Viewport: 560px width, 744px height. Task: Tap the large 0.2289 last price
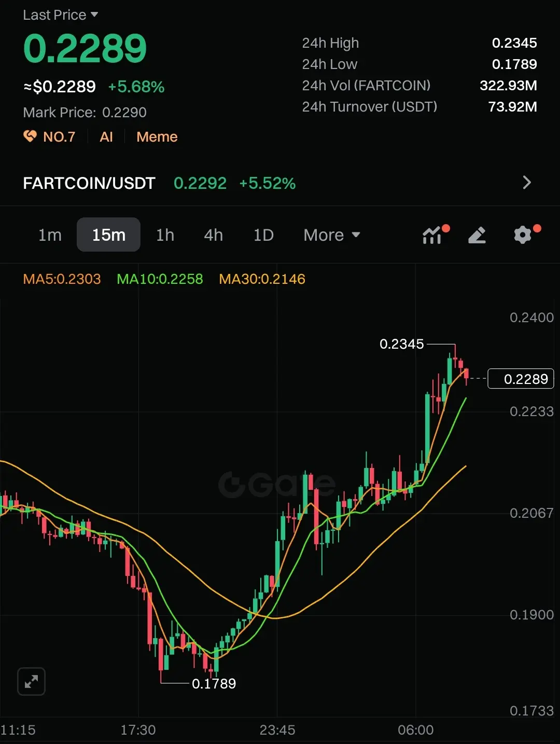click(x=85, y=49)
